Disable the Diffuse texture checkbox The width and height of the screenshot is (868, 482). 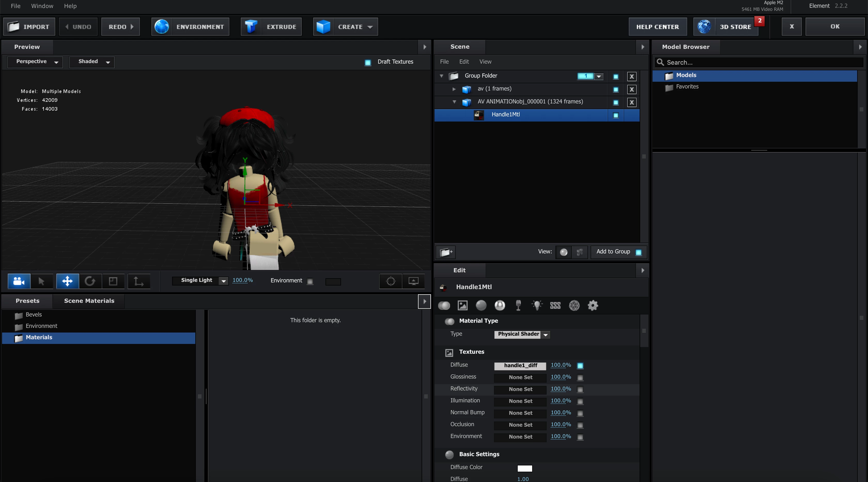point(580,366)
